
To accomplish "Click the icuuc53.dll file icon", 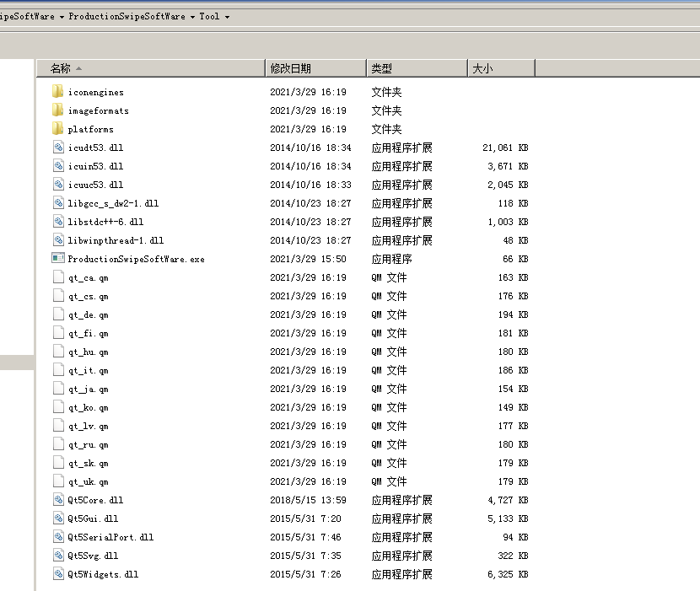I will tap(58, 185).
